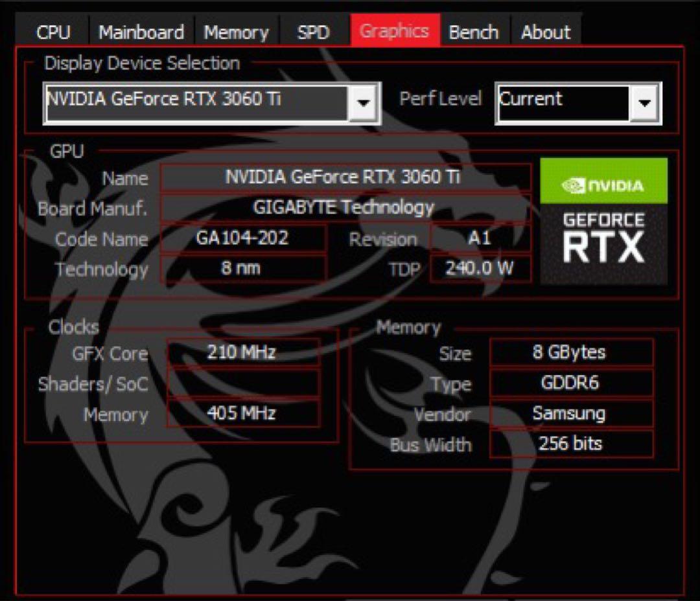
Task: Click the Memory Type GDDR6 field
Action: [570, 383]
